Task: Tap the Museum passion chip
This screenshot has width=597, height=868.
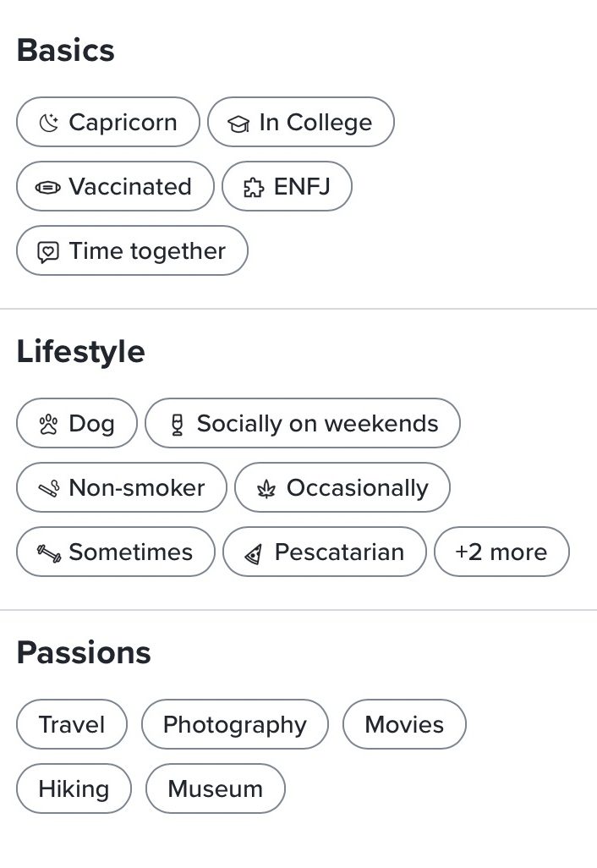Action: pos(215,789)
